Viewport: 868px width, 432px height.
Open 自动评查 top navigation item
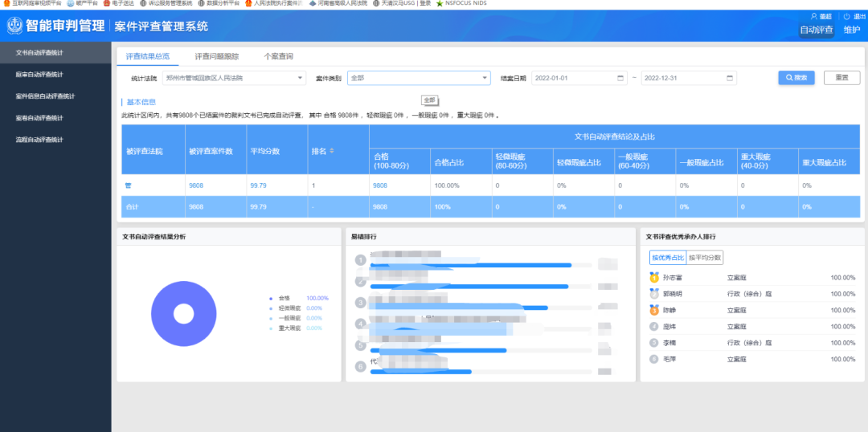point(817,30)
